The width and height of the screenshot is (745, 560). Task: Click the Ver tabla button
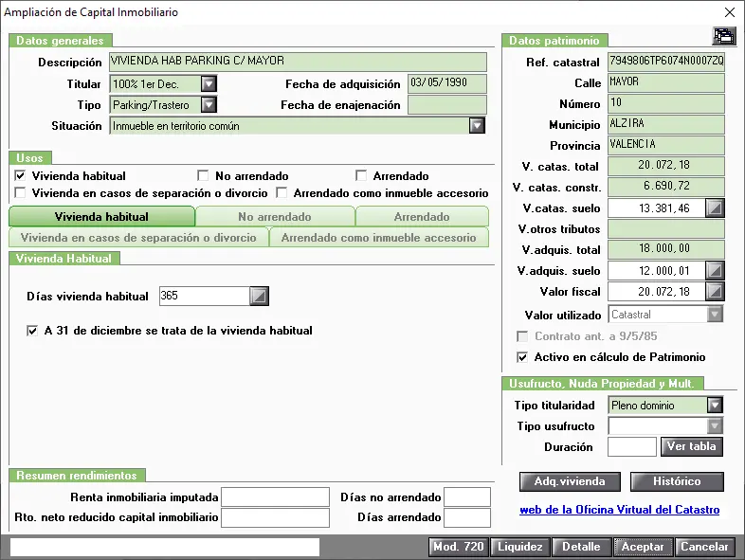click(x=691, y=446)
